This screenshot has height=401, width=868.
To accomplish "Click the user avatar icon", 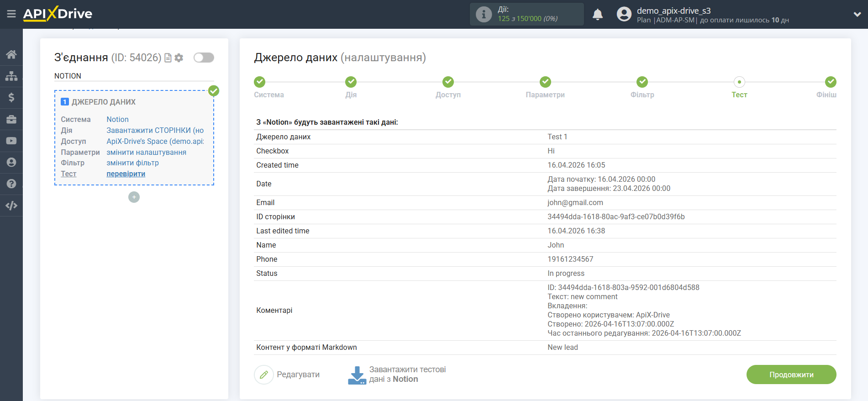I will click(624, 14).
